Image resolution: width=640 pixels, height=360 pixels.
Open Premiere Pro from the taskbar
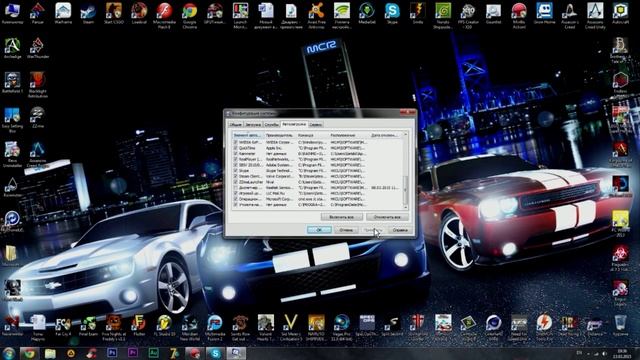tap(132, 353)
